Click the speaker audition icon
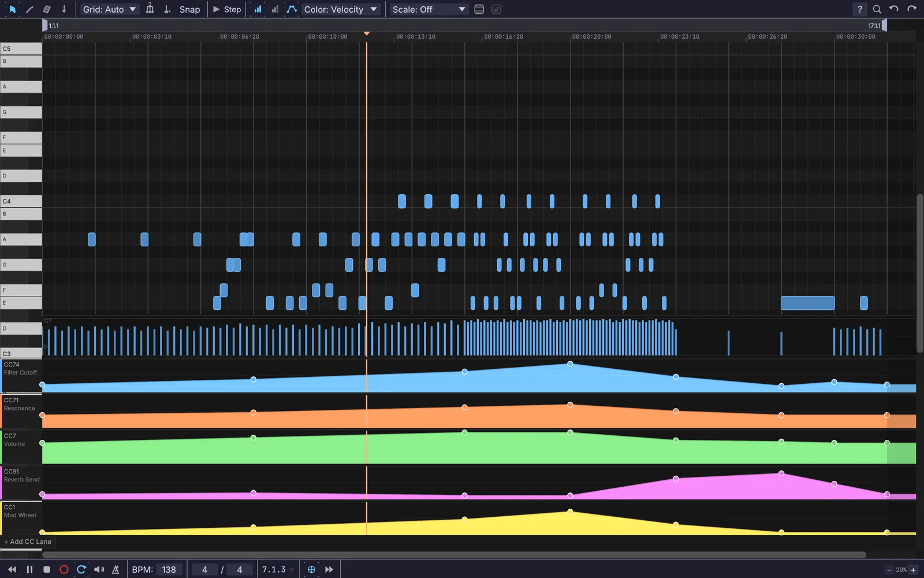This screenshot has height=578, width=924. click(x=99, y=569)
